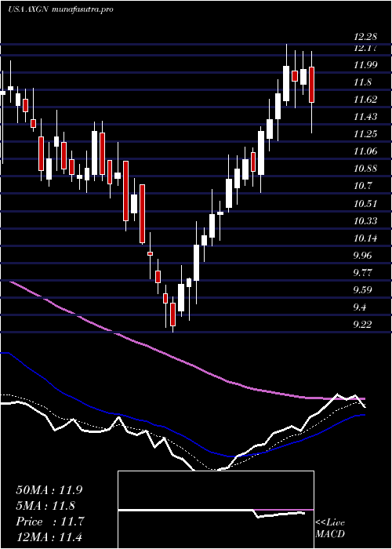
Task: Click the 9.4 price axis label
Action: click(x=360, y=307)
